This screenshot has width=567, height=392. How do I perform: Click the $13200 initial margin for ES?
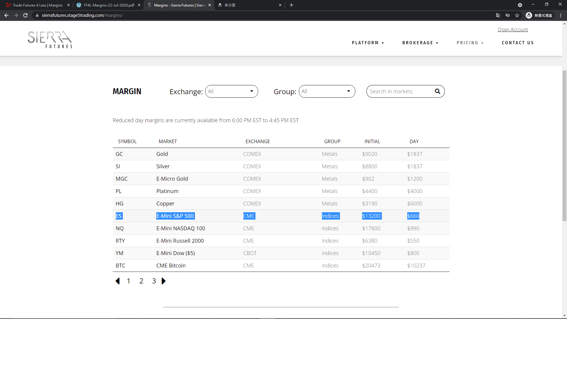pyautogui.click(x=372, y=216)
